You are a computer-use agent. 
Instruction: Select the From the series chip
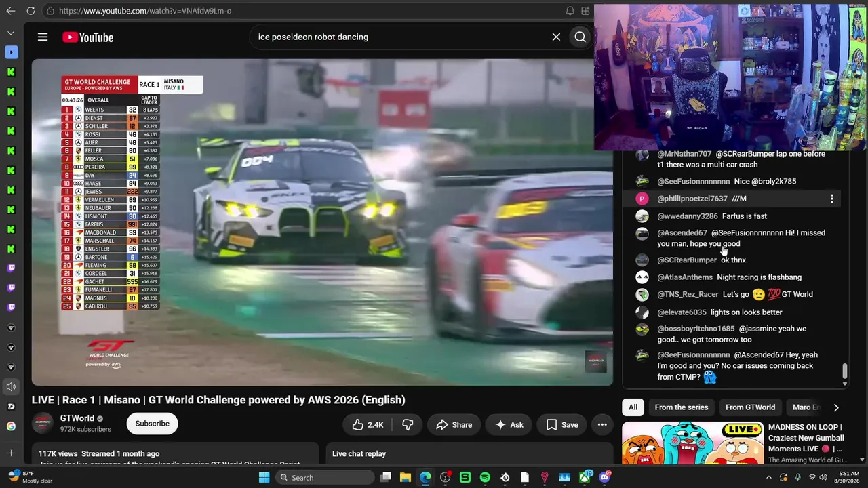pos(682,407)
